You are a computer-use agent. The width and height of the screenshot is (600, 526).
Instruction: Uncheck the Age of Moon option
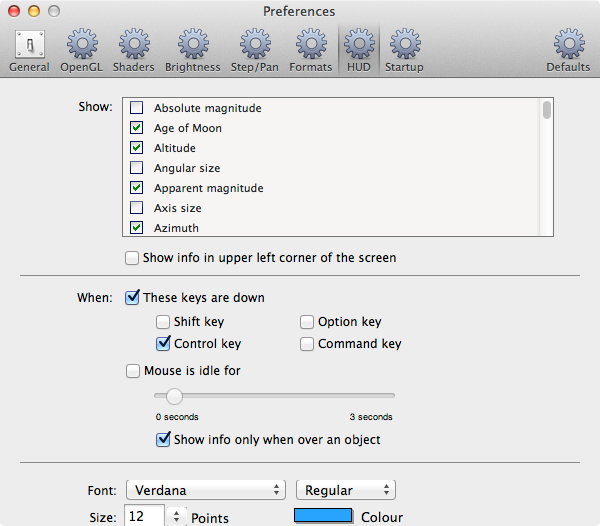click(136, 128)
